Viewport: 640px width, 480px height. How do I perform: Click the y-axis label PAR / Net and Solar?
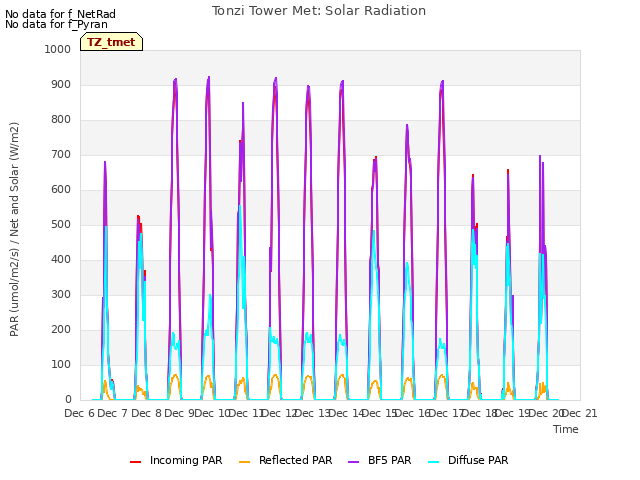click(14, 229)
